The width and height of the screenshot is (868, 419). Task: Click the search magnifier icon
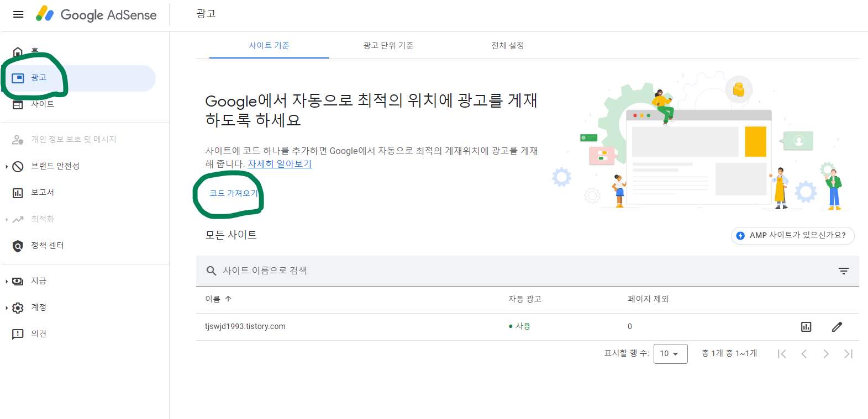coord(211,271)
